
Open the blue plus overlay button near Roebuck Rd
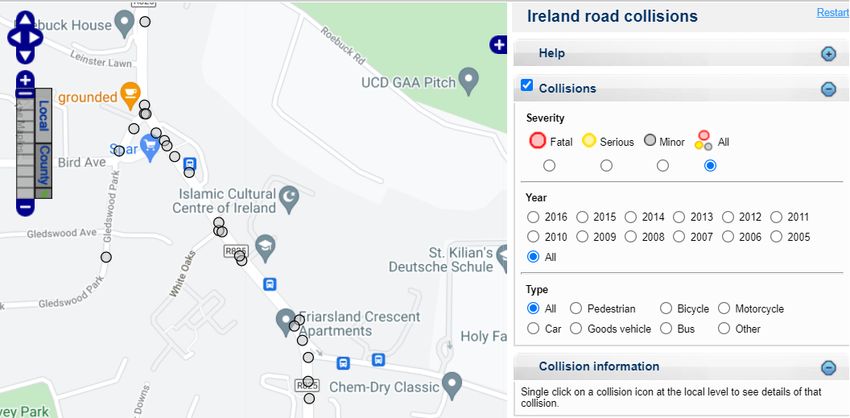tap(498, 44)
